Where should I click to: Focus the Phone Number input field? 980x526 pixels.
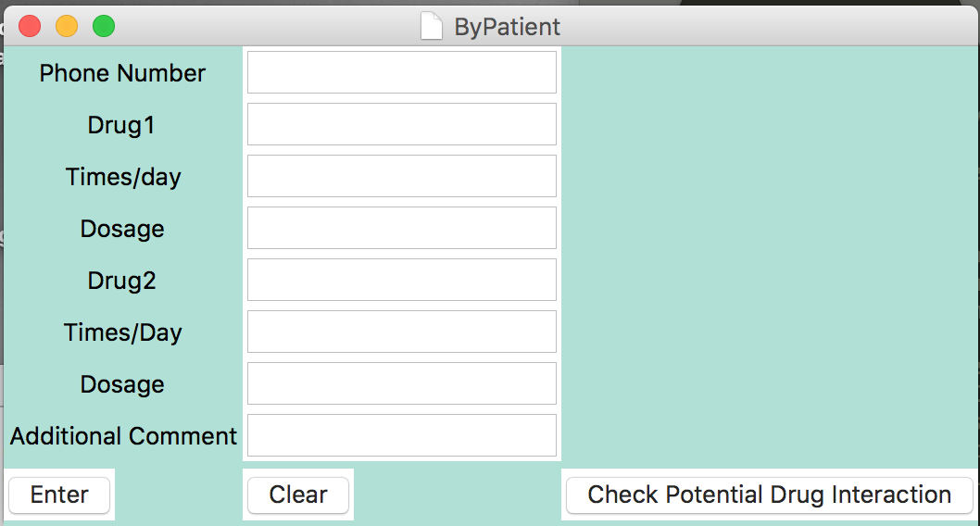pos(402,72)
